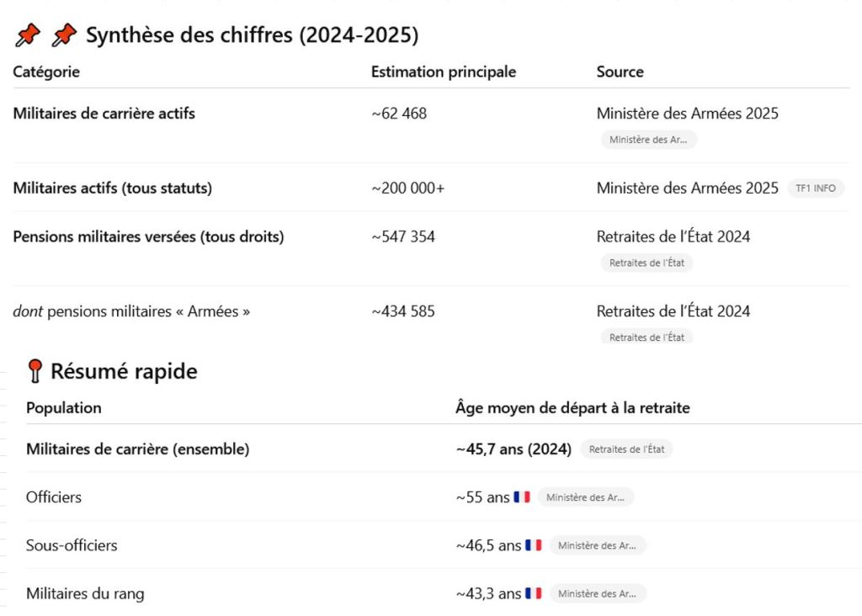Open Retraites de l'État chip in the 434 585 row

(x=646, y=337)
